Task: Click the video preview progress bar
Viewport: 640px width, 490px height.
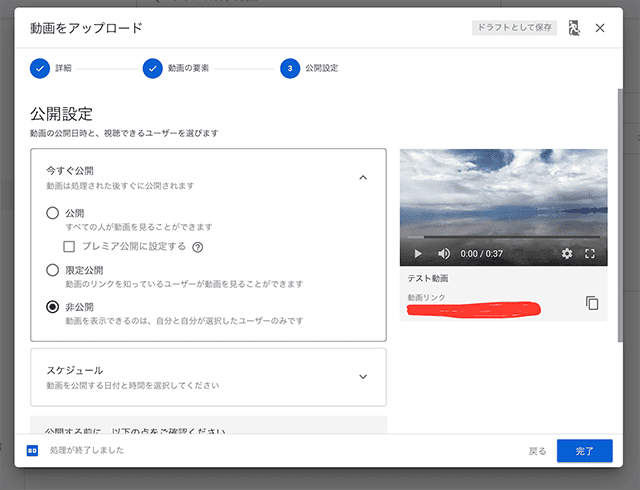Action: tap(504, 237)
